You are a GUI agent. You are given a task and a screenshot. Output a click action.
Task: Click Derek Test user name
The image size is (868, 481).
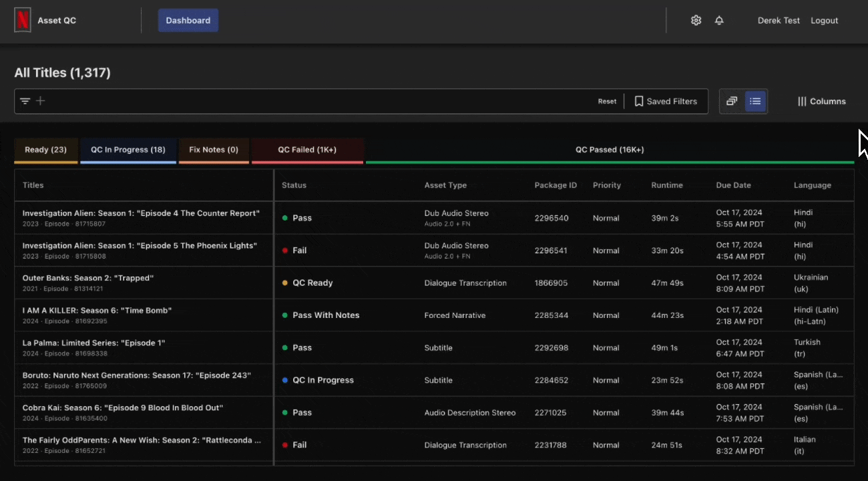(x=779, y=21)
